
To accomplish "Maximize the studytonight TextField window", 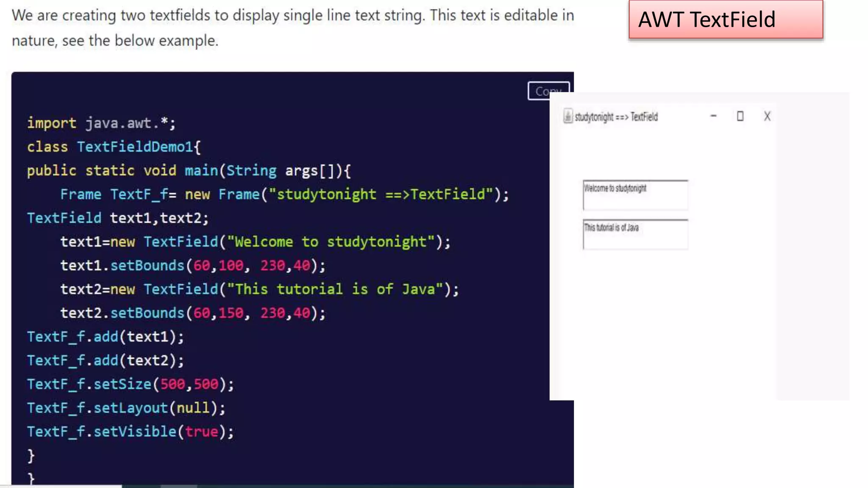I will [740, 116].
